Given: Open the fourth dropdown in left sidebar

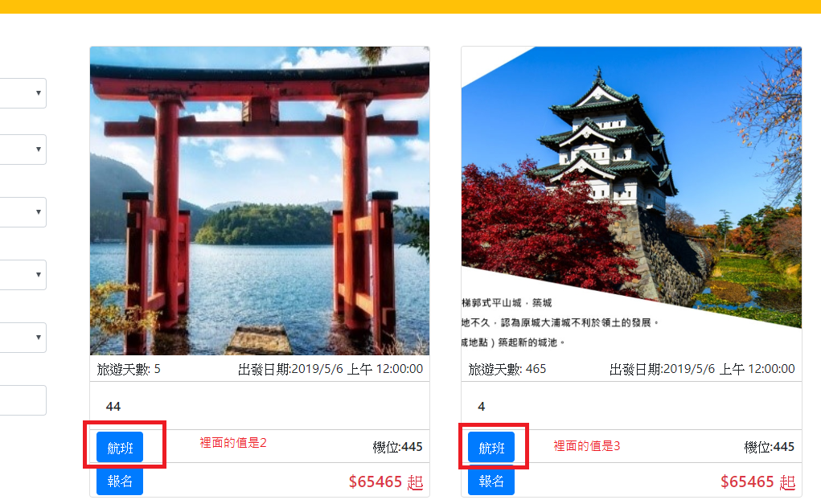Looking at the screenshot, I should (x=23, y=275).
